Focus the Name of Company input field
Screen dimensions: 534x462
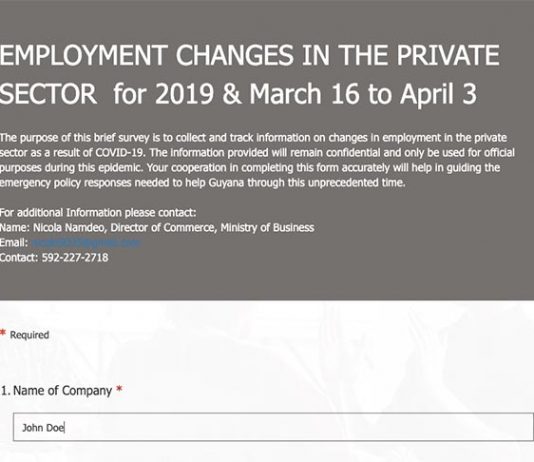(x=273, y=427)
